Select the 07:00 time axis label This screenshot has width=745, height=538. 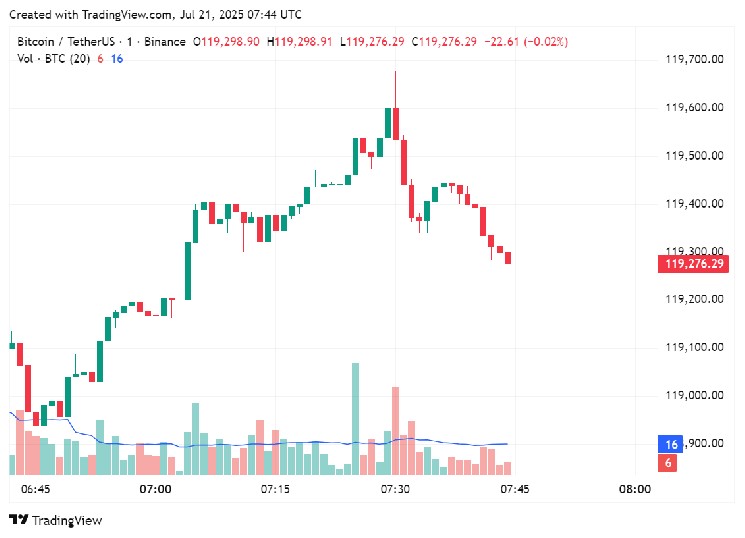[x=155, y=490]
